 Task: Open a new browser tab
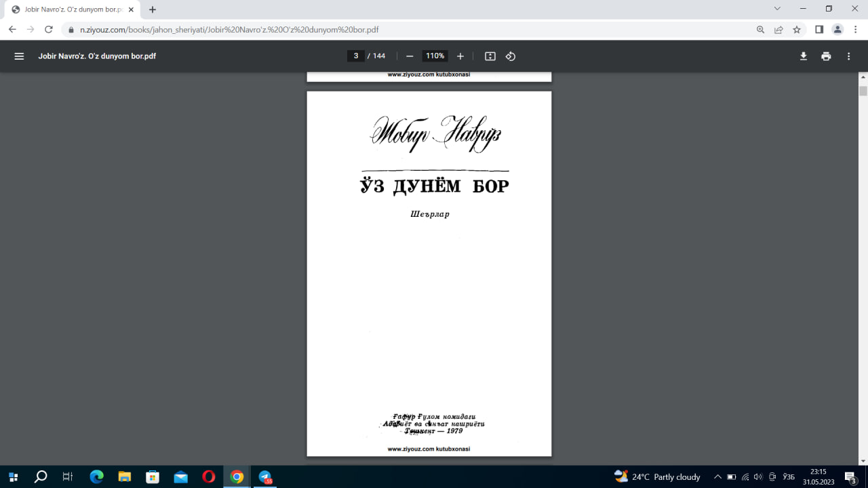click(x=153, y=9)
